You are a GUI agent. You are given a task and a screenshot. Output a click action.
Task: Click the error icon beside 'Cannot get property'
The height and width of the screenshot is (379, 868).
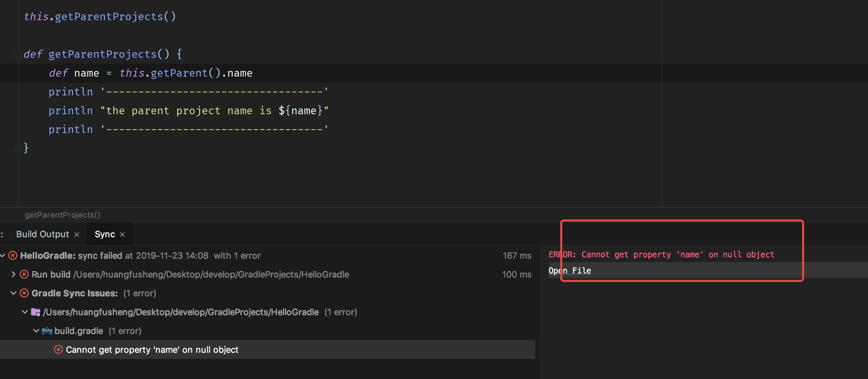point(58,350)
